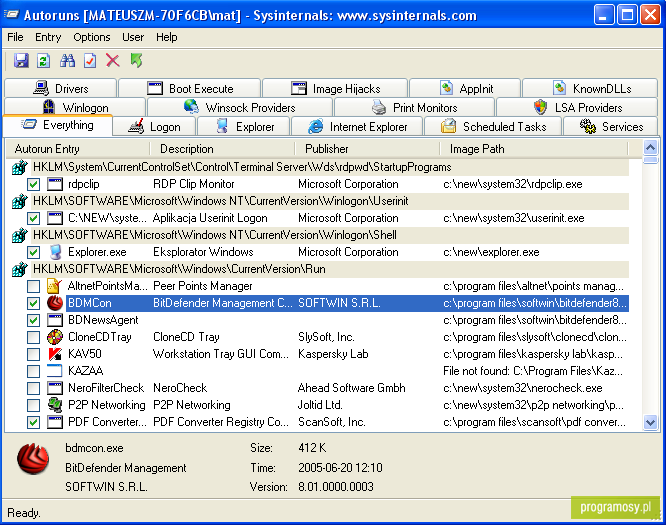This screenshot has width=666, height=525.
Task: Switch to the Boot Execute tab
Action: tap(189, 88)
